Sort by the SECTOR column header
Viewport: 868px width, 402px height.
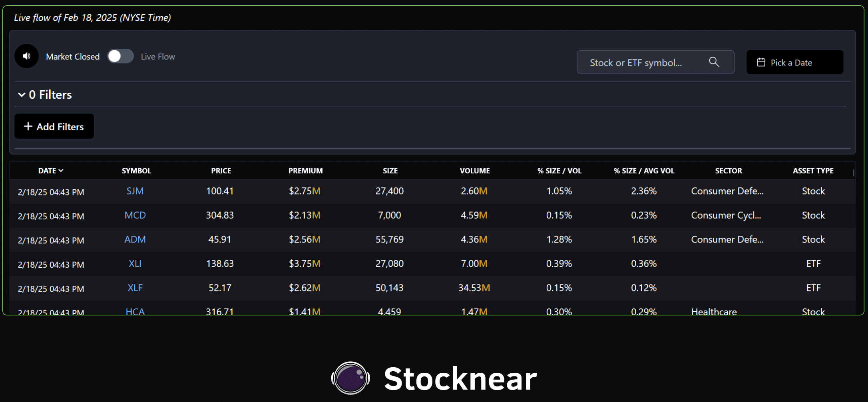point(729,171)
